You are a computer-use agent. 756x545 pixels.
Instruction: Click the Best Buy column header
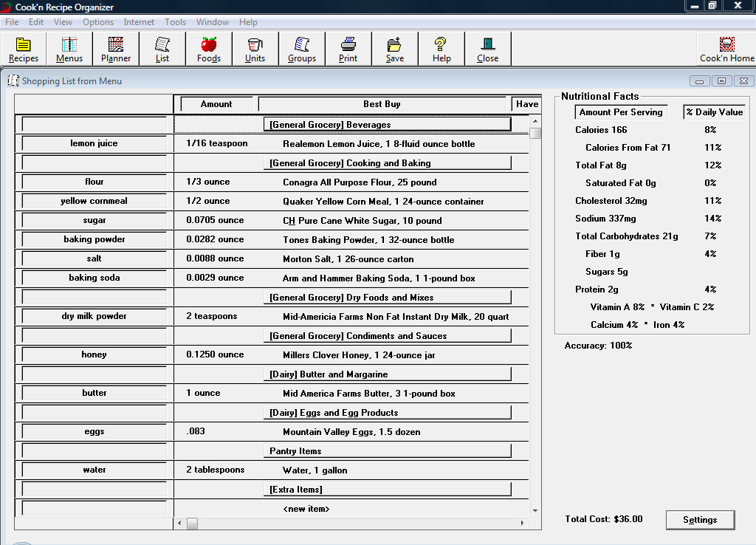382,104
